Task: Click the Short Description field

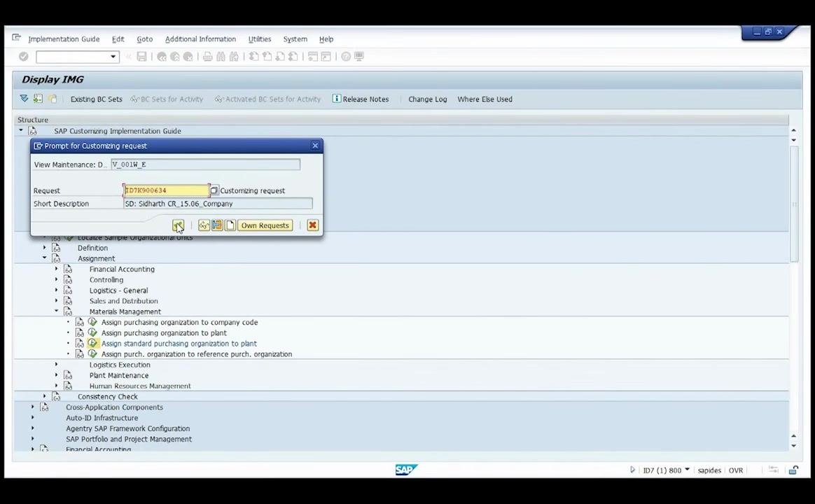Action: pos(218,204)
